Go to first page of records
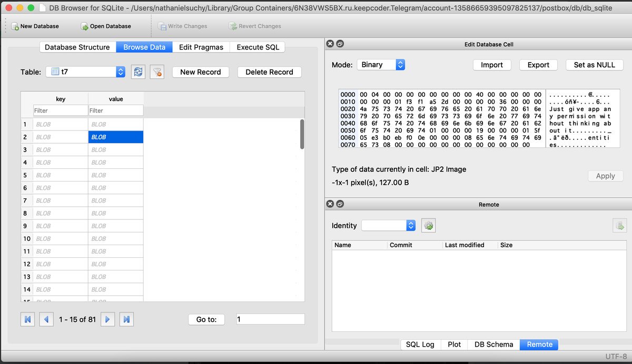Viewport: 632px width, 364px height. point(27,319)
